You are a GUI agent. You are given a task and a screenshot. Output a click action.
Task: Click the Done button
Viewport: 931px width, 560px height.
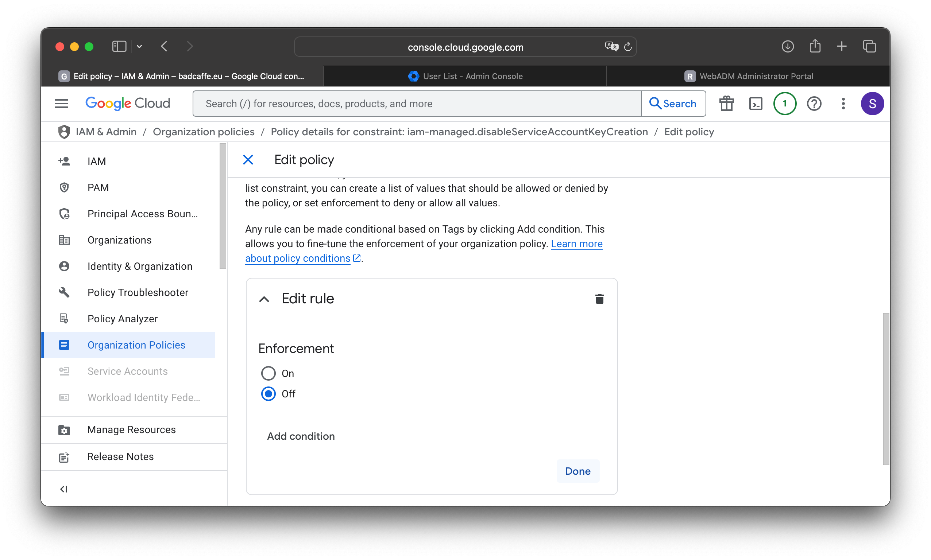point(577,471)
